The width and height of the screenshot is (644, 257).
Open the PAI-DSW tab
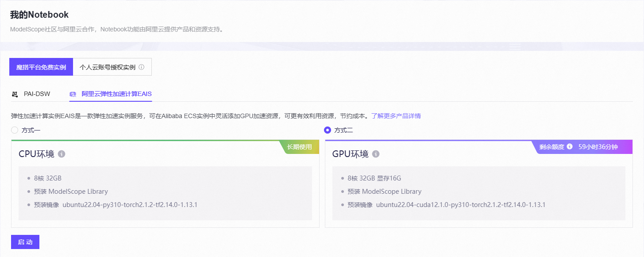click(x=38, y=94)
